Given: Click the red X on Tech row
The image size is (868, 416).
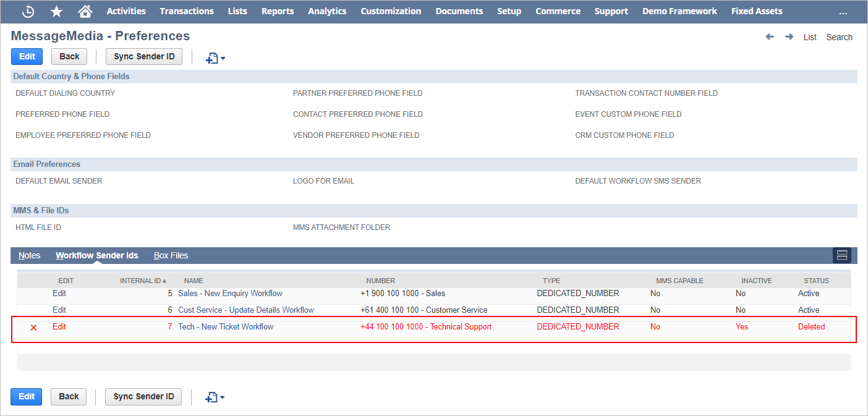Looking at the screenshot, I should coord(33,328).
